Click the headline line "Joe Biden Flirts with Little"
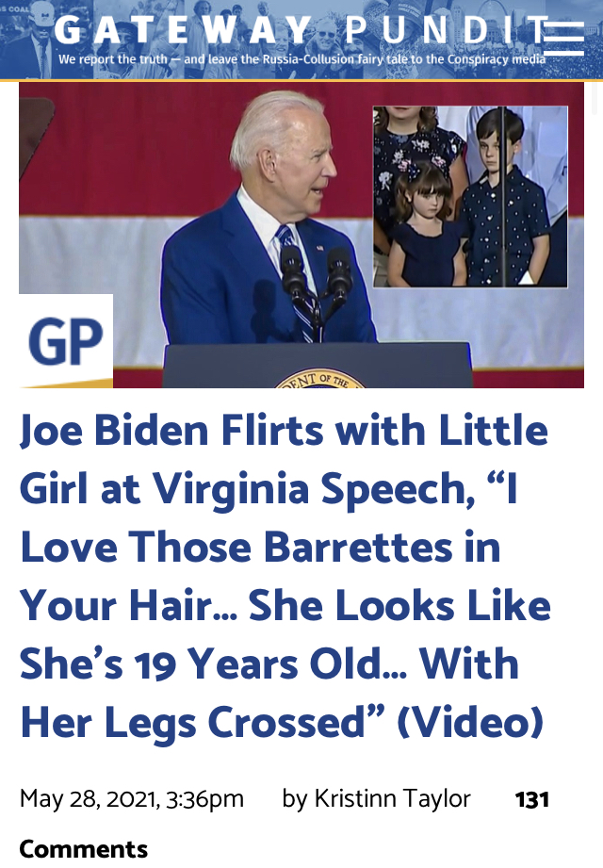The width and height of the screenshot is (603, 868). [x=284, y=431]
